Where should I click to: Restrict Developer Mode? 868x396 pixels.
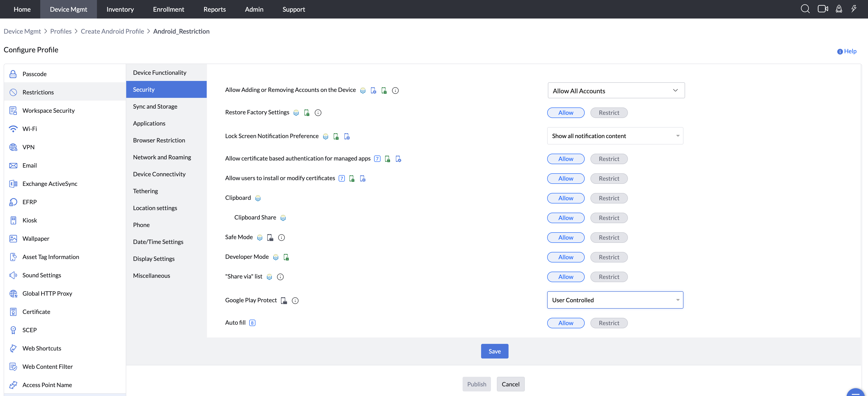[608, 257]
